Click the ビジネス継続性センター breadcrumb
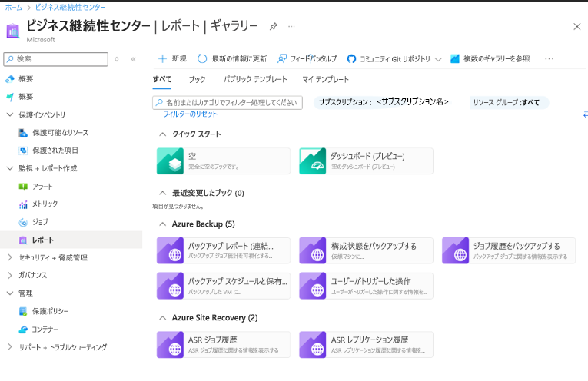The image size is (588, 381). coord(71,7)
